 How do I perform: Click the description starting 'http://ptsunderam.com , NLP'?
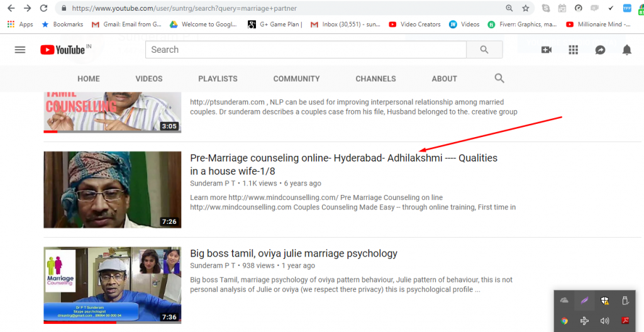tap(353, 107)
